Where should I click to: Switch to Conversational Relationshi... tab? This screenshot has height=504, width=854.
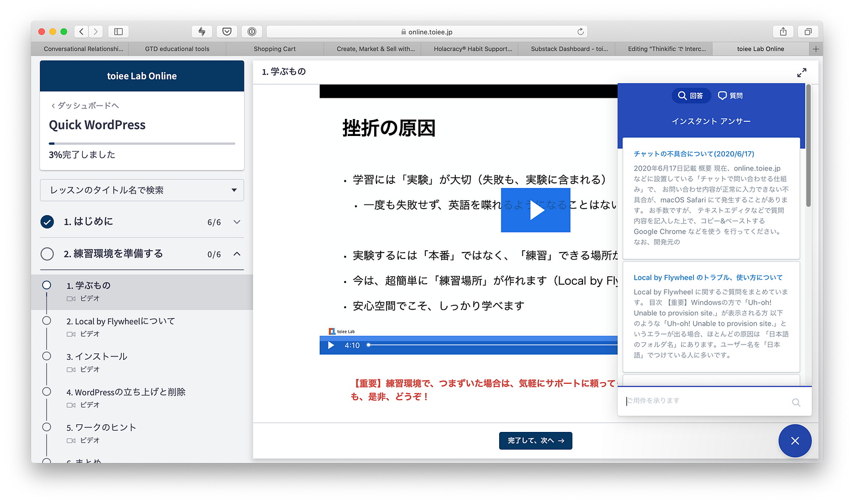click(83, 49)
